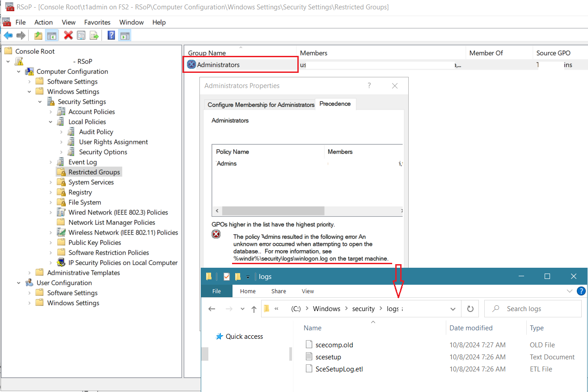588x392 pixels.
Task: Click Explorer's Back arrow navigation icon
Action: [x=212, y=309]
